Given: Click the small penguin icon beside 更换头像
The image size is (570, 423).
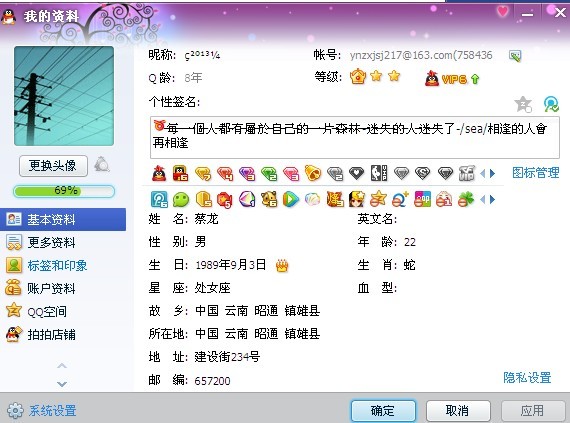Looking at the screenshot, I should coord(101,165).
